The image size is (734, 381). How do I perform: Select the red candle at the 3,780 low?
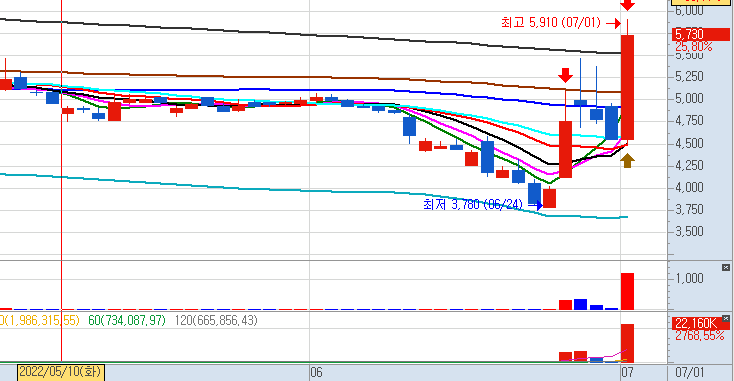point(550,198)
